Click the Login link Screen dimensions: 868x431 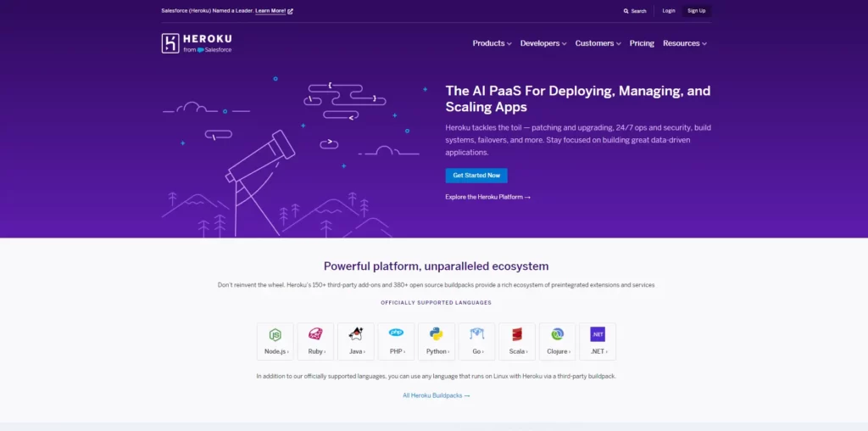669,11
